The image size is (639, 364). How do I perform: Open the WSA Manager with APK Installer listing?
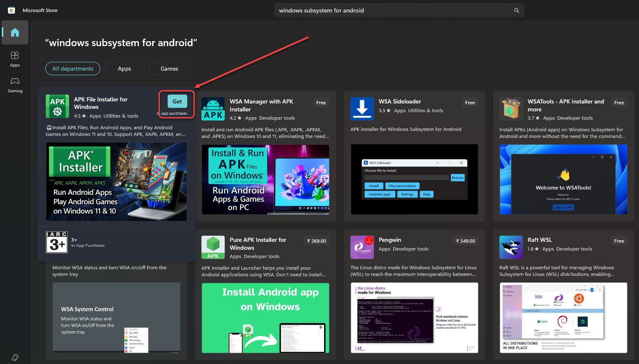click(261, 105)
